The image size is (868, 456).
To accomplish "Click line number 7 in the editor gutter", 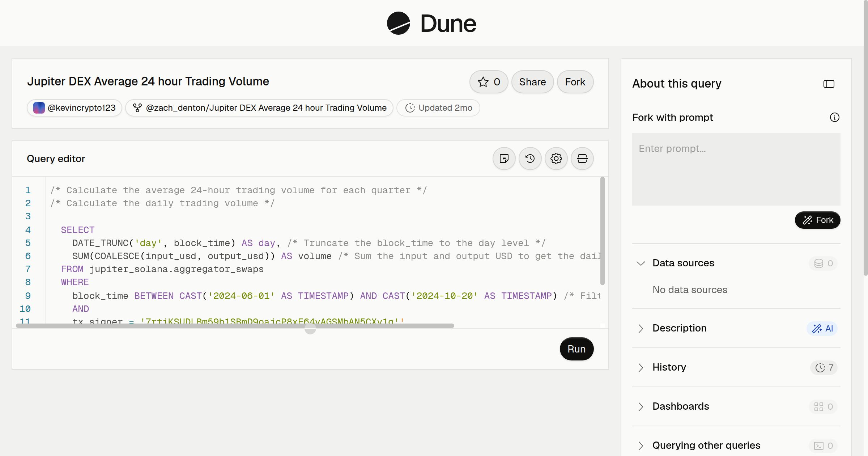I will point(28,269).
